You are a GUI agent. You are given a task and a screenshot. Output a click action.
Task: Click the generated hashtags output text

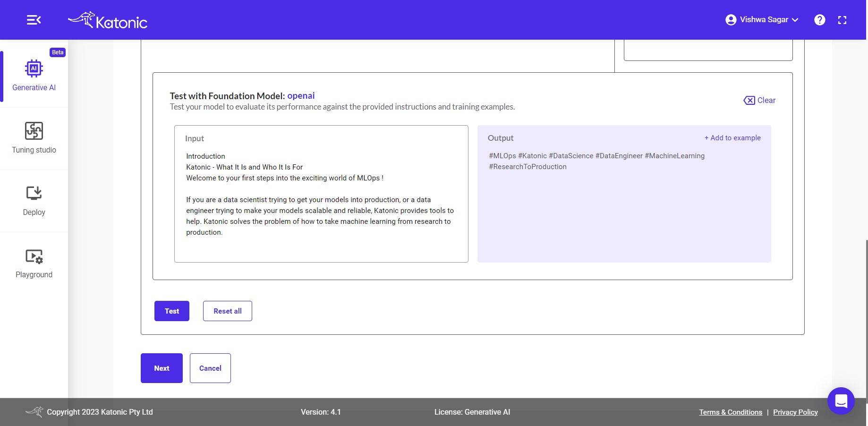tap(596, 161)
